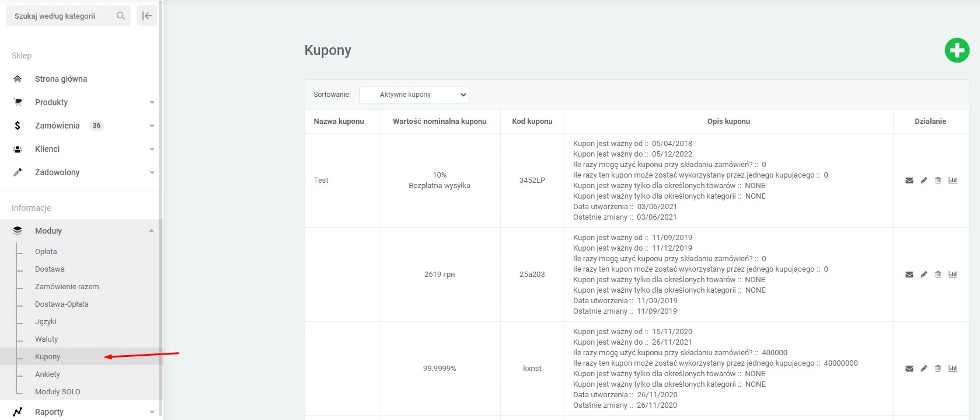Open the Moduły SOLO item
The width and height of the screenshot is (980, 420).
[x=58, y=392]
